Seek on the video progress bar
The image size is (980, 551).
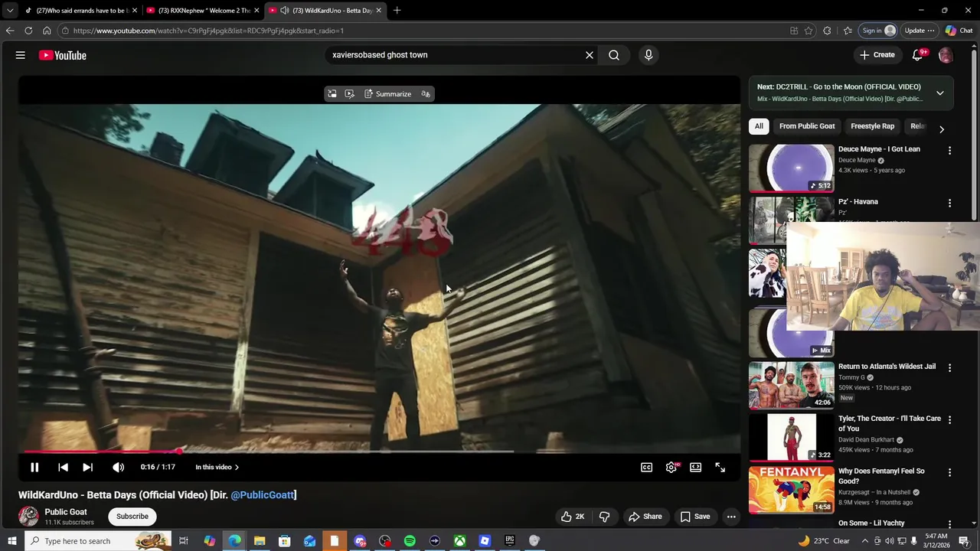(x=380, y=451)
